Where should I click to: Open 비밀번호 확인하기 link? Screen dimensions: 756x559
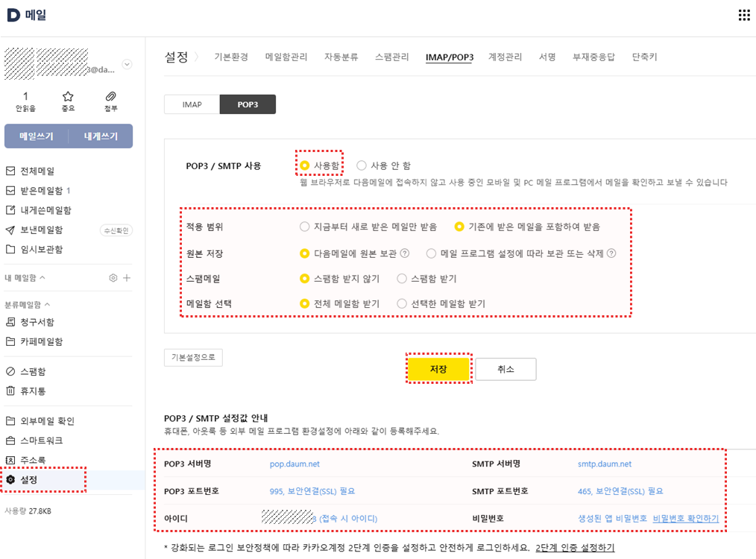tap(685, 519)
